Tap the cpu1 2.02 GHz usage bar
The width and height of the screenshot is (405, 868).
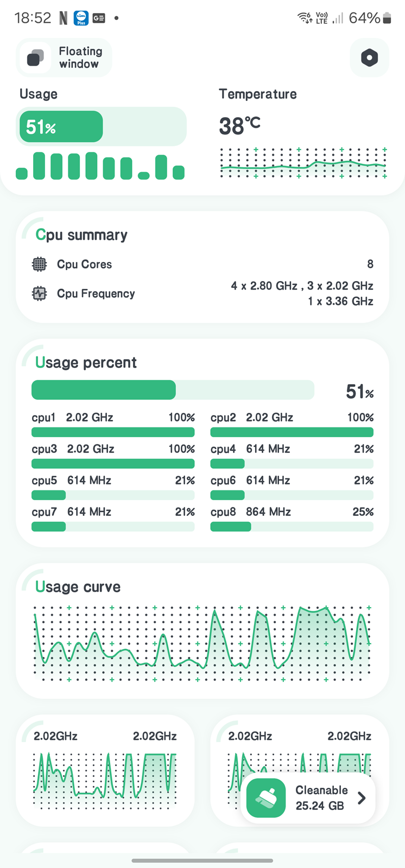pyautogui.click(x=113, y=432)
